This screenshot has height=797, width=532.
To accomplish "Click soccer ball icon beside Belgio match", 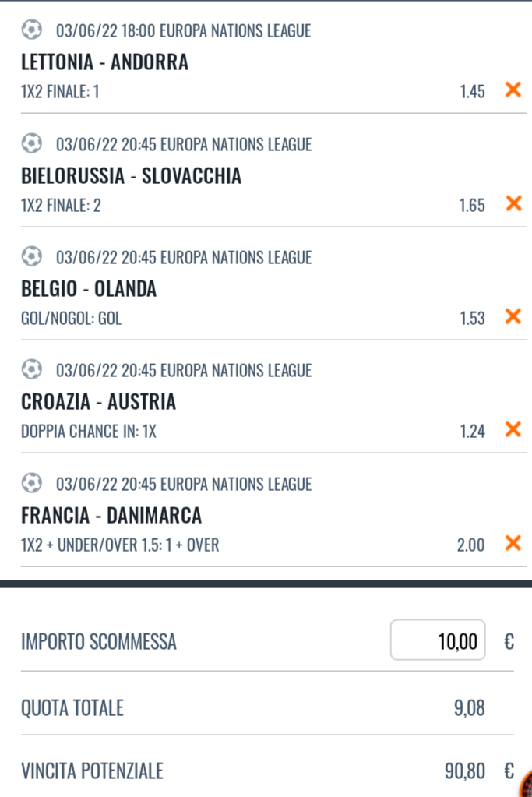I will tap(31, 256).
